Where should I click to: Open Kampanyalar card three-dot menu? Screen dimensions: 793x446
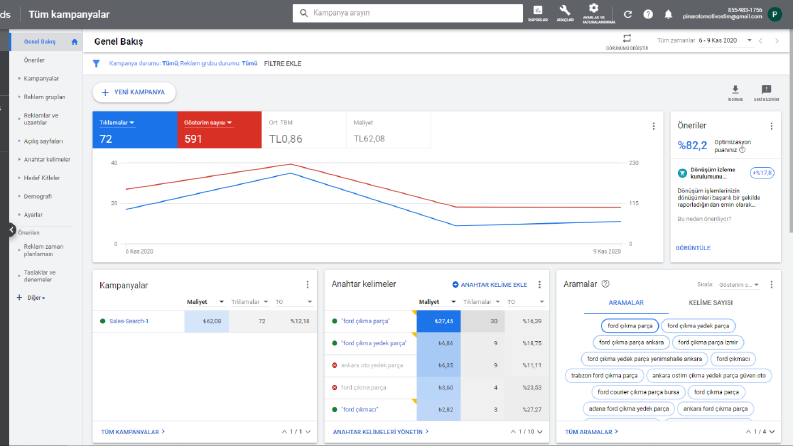(x=307, y=285)
